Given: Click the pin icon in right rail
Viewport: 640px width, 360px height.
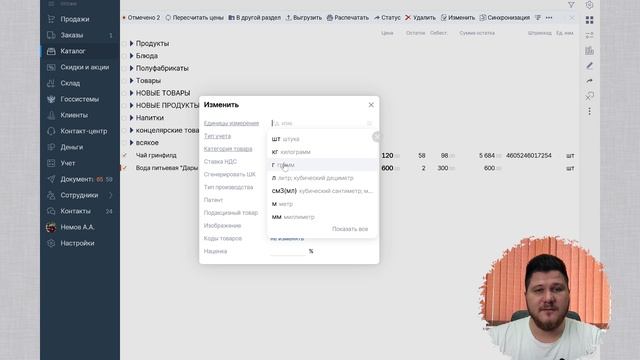Looking at the screenshot, I should pos(589,96).
